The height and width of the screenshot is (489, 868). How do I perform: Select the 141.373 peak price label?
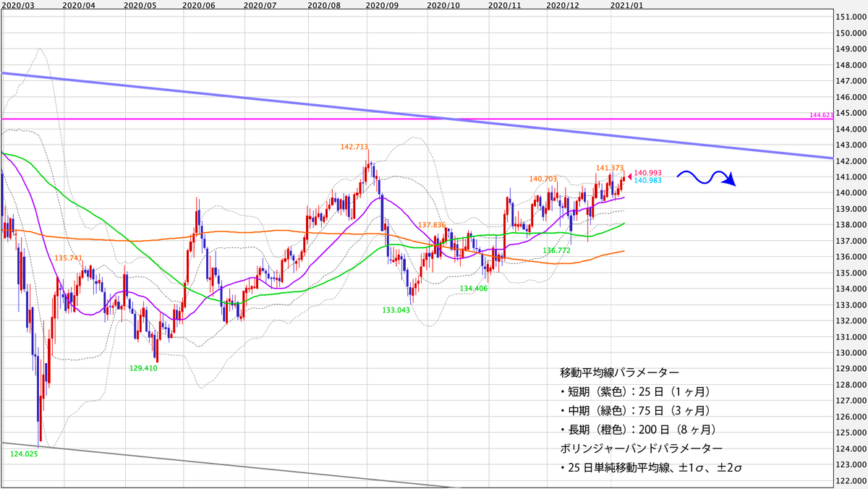coord(609,168)
